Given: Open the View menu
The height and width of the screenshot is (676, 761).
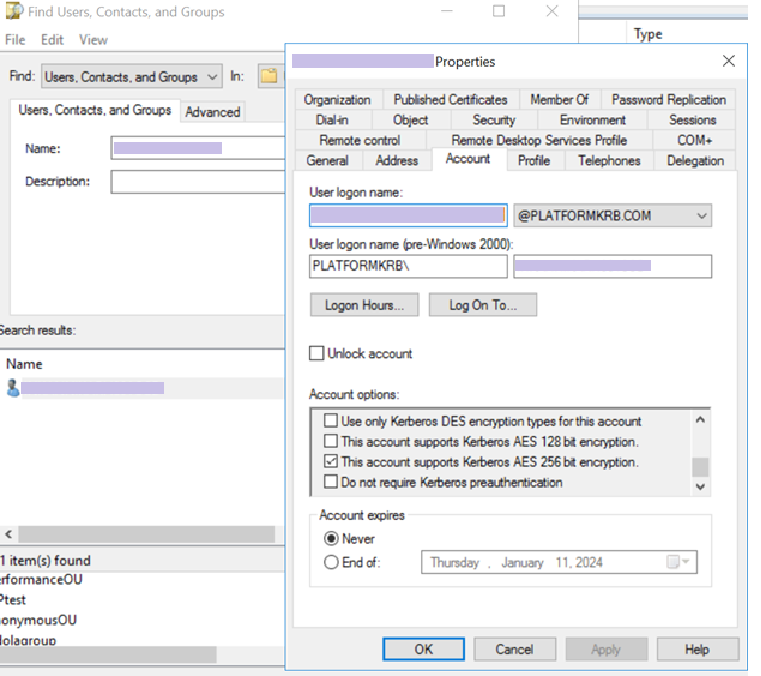Looking at the screenshot, I should [x=93, y=40].
